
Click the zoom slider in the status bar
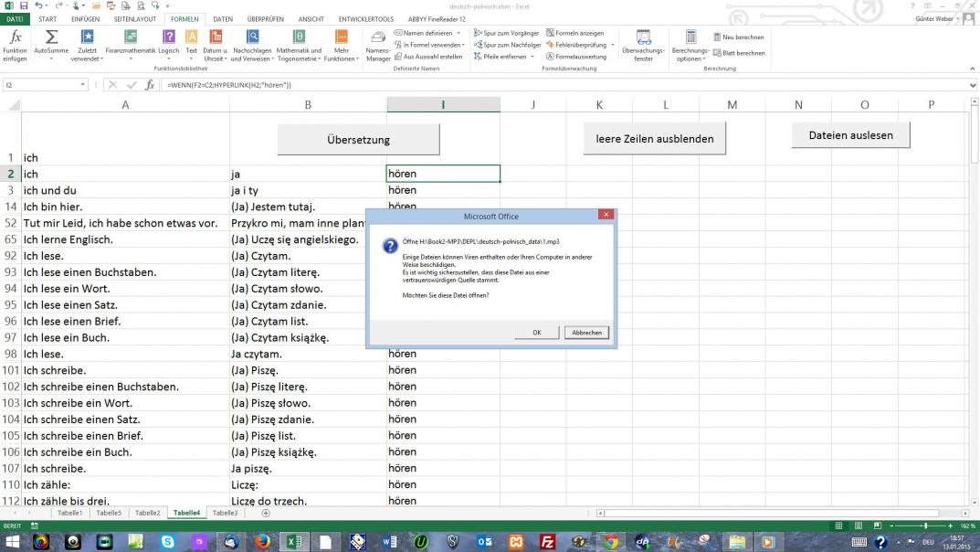point(925,526)
